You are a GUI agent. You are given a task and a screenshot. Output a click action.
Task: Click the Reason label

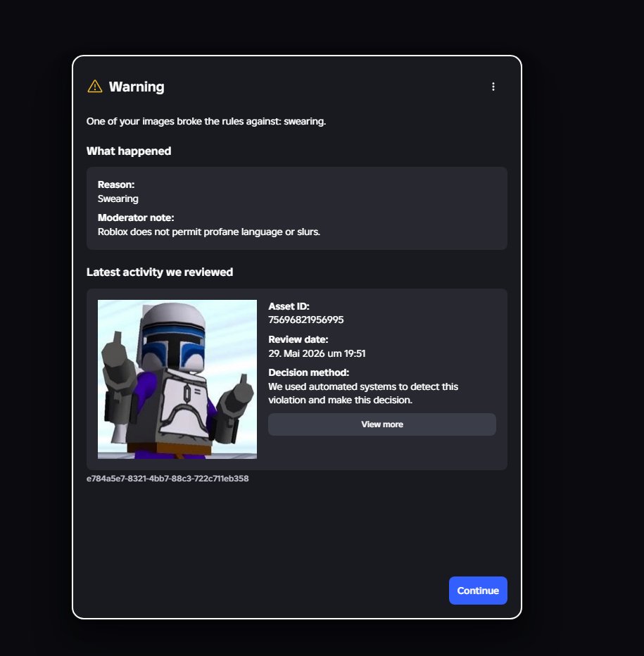click(x=116, y=184)
